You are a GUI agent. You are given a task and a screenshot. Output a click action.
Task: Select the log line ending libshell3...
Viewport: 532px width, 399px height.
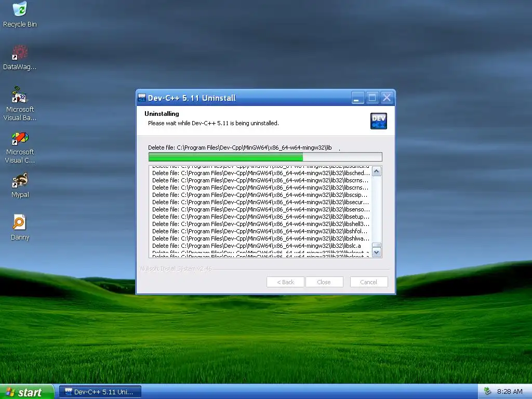[x=261, y=224]
